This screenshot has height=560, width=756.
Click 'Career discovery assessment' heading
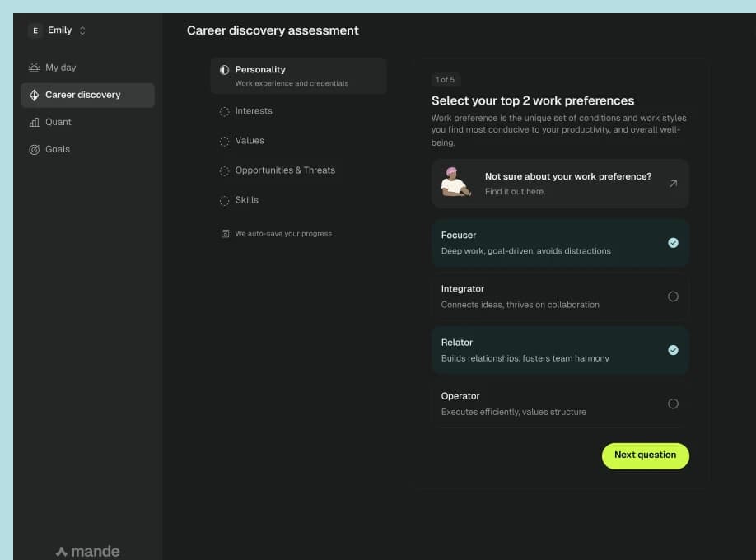[273, 30]
